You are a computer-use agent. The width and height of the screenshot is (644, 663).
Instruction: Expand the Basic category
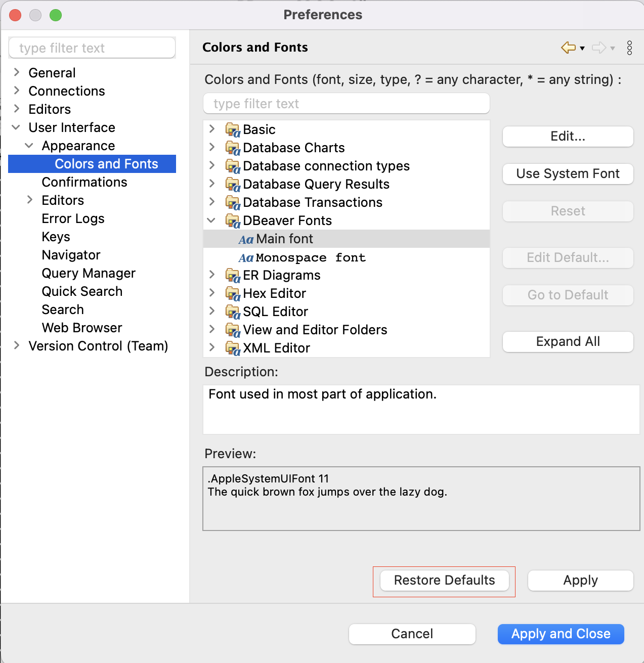click(211, 129)
